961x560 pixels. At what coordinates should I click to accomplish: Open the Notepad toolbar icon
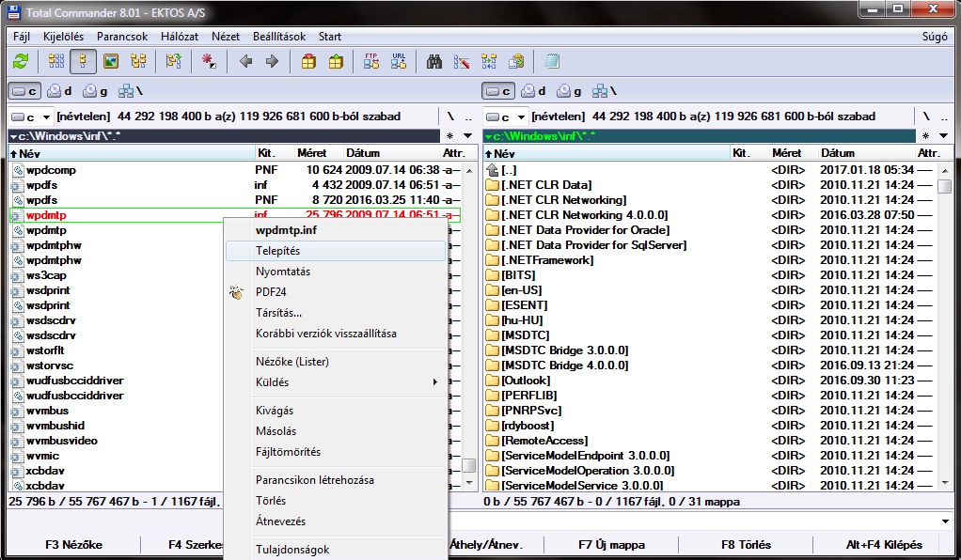pos(552,61)
